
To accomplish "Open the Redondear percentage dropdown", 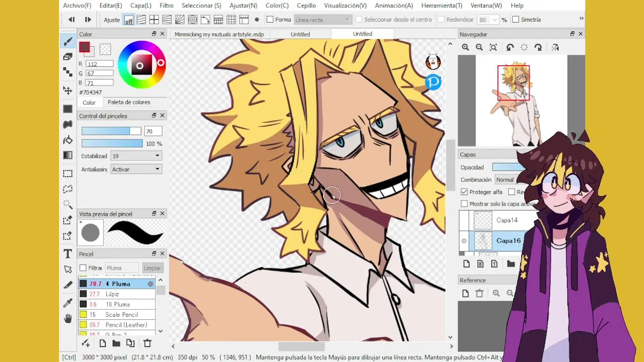I will 495,20.
